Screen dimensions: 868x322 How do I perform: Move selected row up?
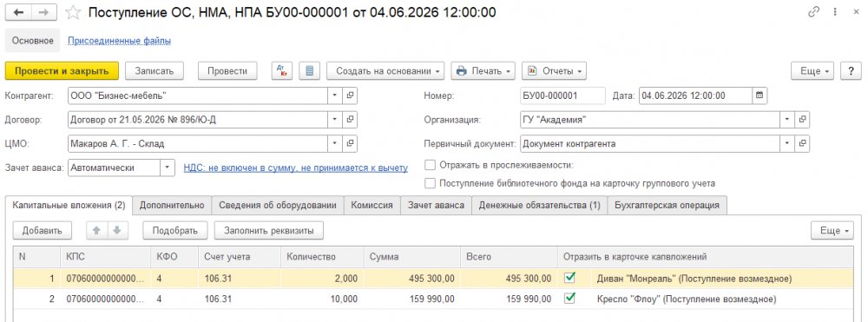pos(96,231)
